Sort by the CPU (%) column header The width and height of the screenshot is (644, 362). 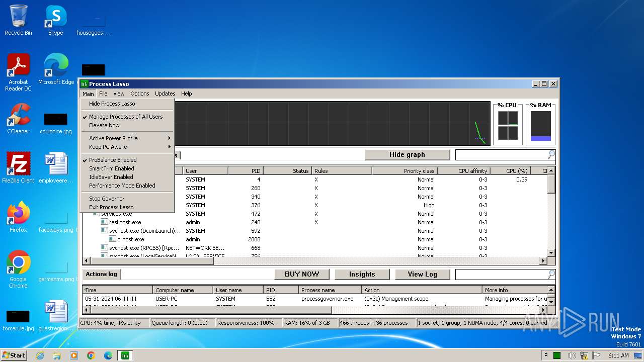[510, 171]
